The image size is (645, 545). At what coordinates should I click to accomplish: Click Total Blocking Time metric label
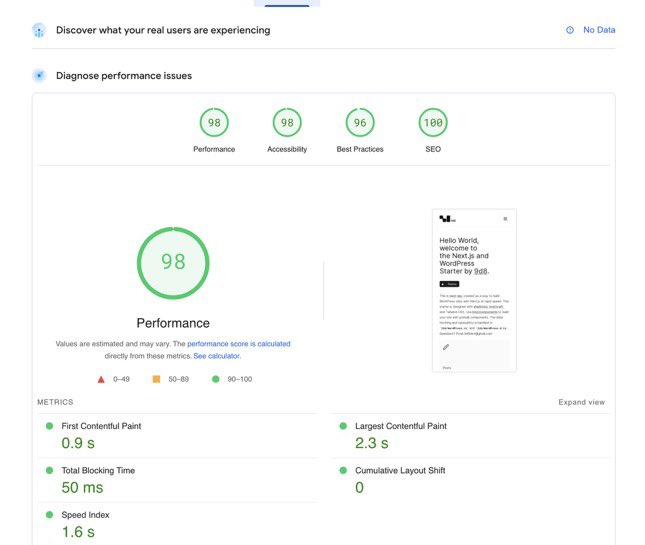[x=98, y=471]
